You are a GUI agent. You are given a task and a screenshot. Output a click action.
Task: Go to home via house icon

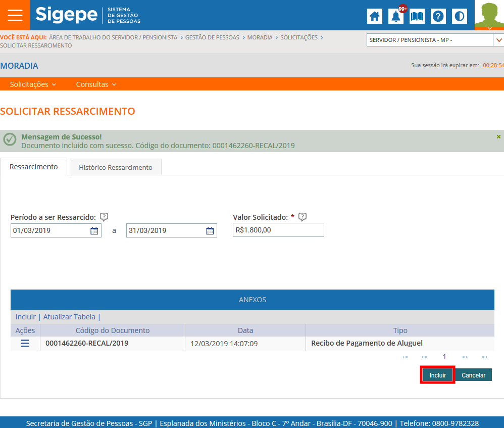(x=374, y=16)
